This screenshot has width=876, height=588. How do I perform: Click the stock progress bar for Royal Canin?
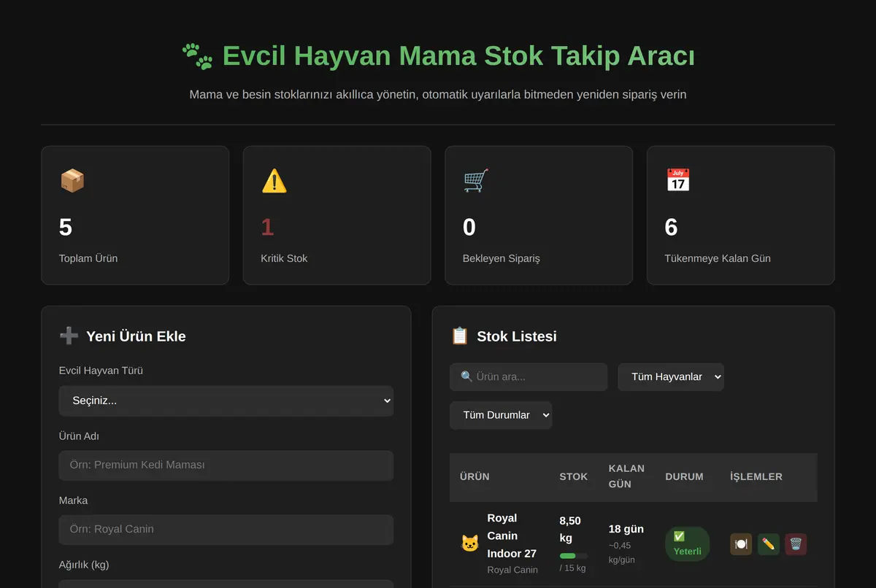click(x=574, y=556)
